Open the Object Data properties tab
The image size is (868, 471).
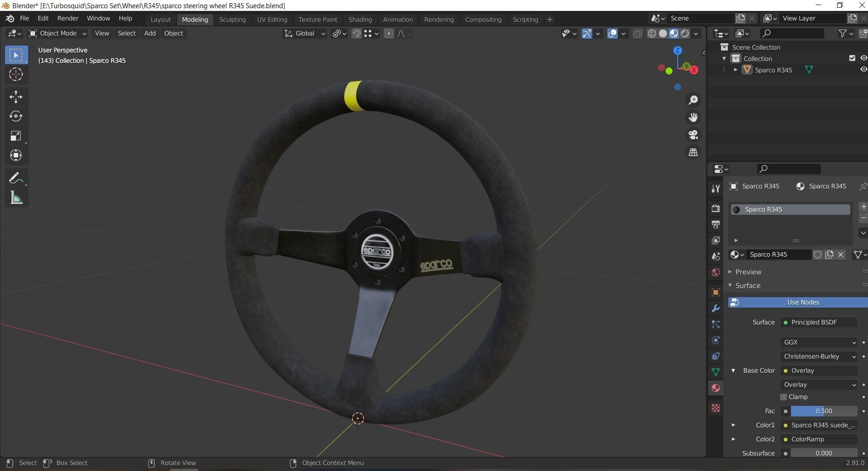click(x=716, y=372)
